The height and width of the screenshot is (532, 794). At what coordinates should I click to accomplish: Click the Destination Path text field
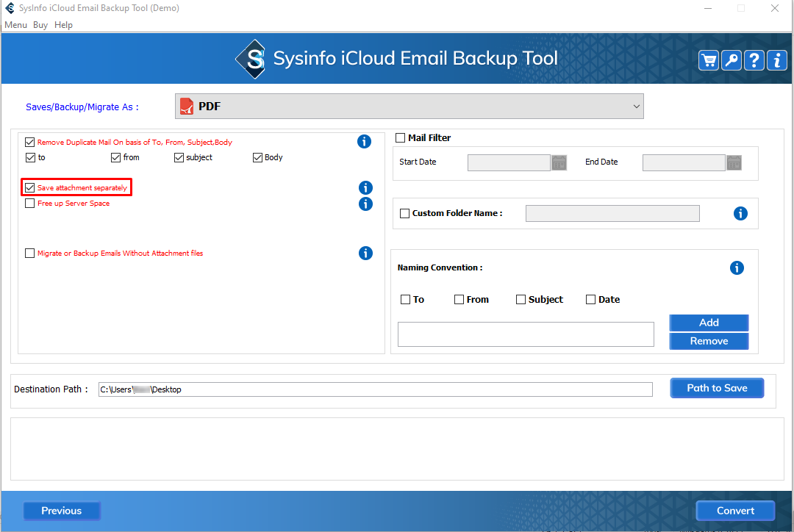[x=375, y=389]
